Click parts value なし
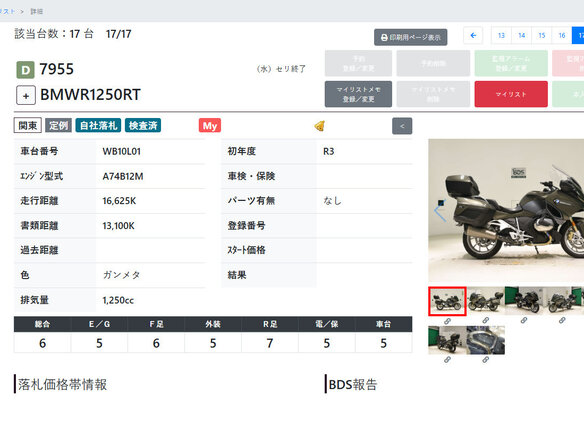This screenshot has height=438, width=584. [x=332, y=201]
